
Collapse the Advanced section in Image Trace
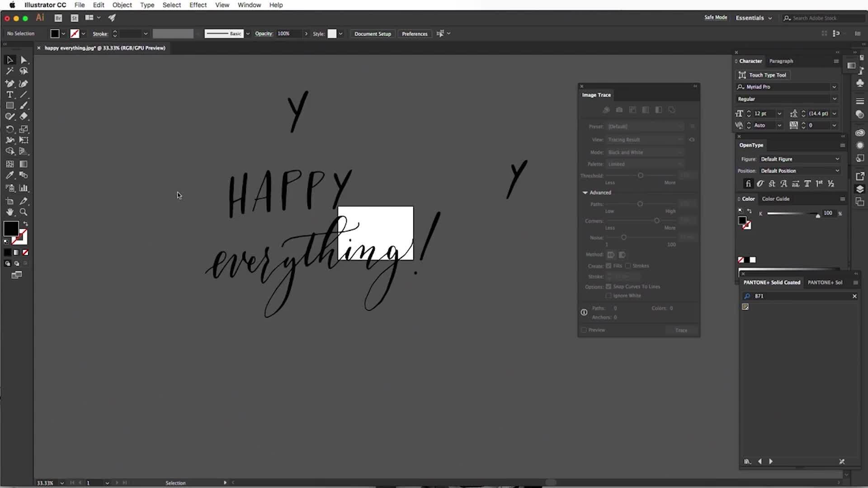pyautogui.click(x=585, y=192)
